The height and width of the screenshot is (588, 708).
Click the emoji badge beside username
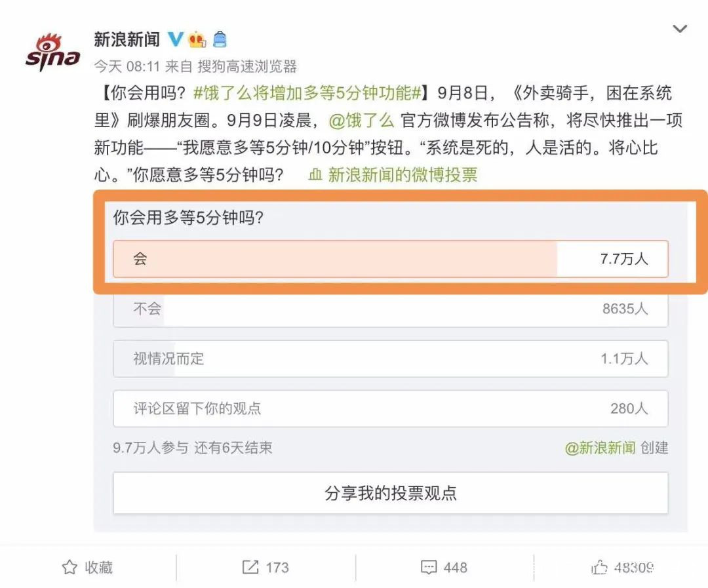197,39
